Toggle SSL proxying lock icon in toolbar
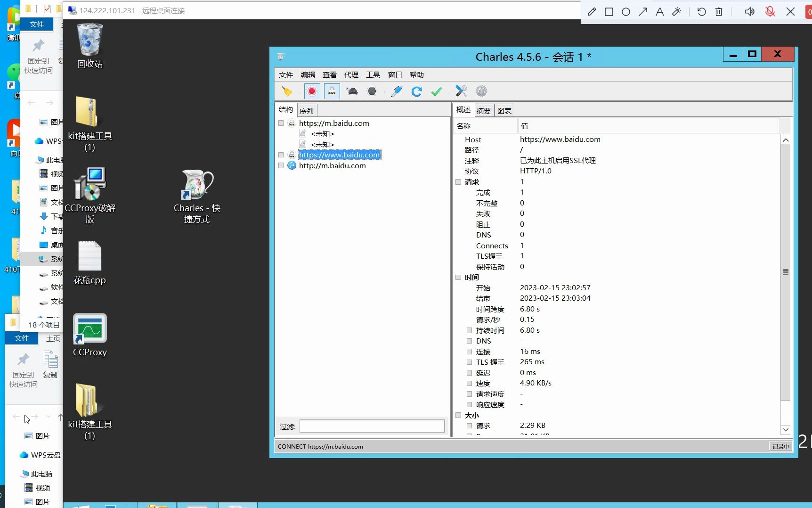Viewport: 812px width, 508px height. click(332, 91)
